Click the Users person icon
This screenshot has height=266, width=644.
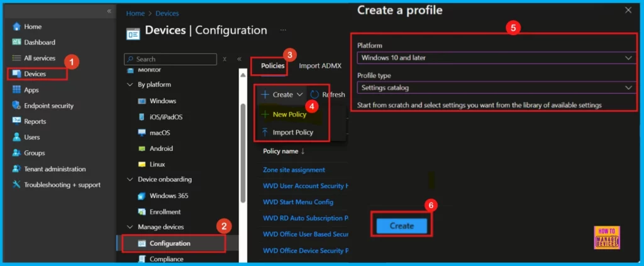[x=16, y=137]
